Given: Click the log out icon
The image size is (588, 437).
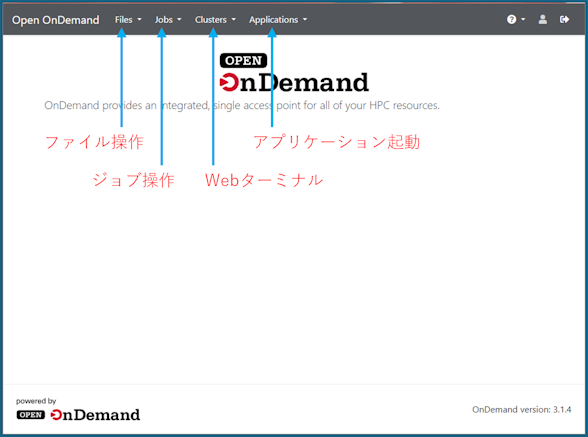Looking at the screenshot, I should point(564,20).
